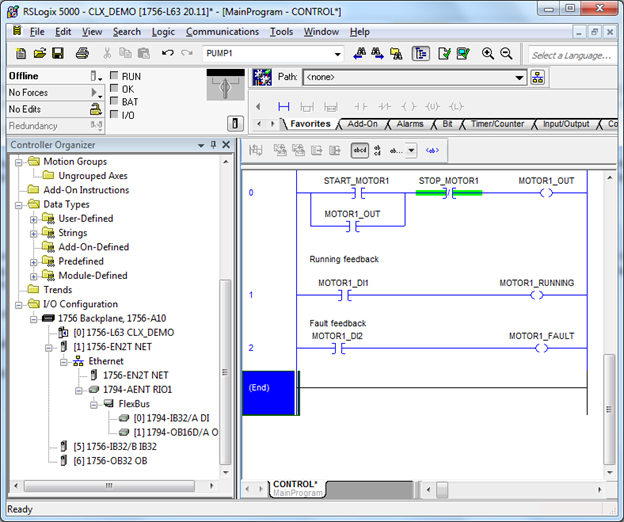624x522 pixels.
Task: Click the Zoom Out magnifier icon
Action: [x=507, y=53]
